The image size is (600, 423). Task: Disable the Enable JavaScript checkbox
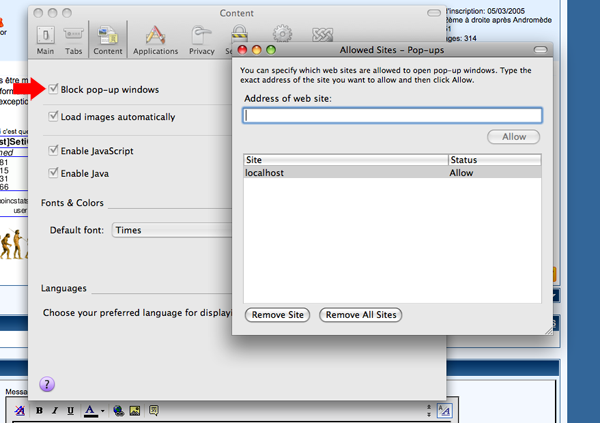point(54,151)
